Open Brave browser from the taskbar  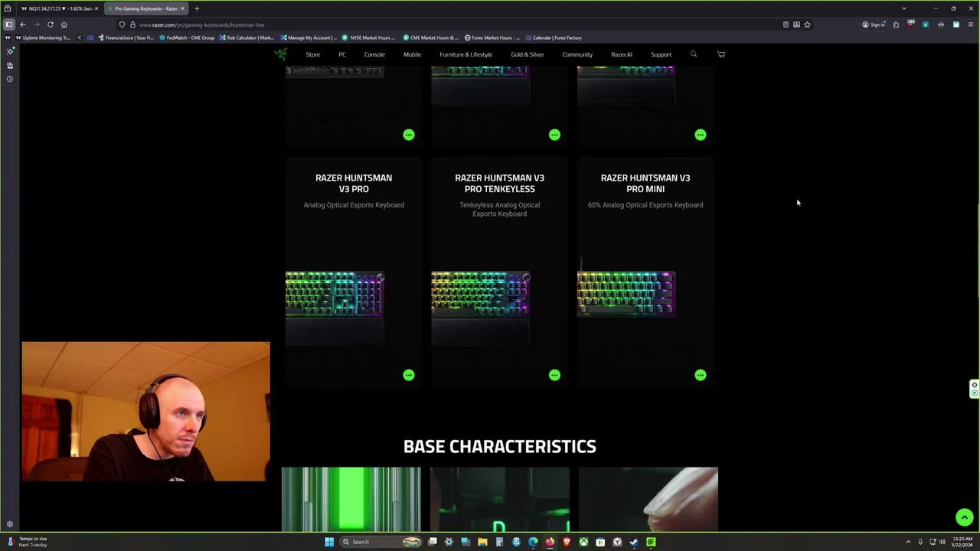(x=567, y=542)
